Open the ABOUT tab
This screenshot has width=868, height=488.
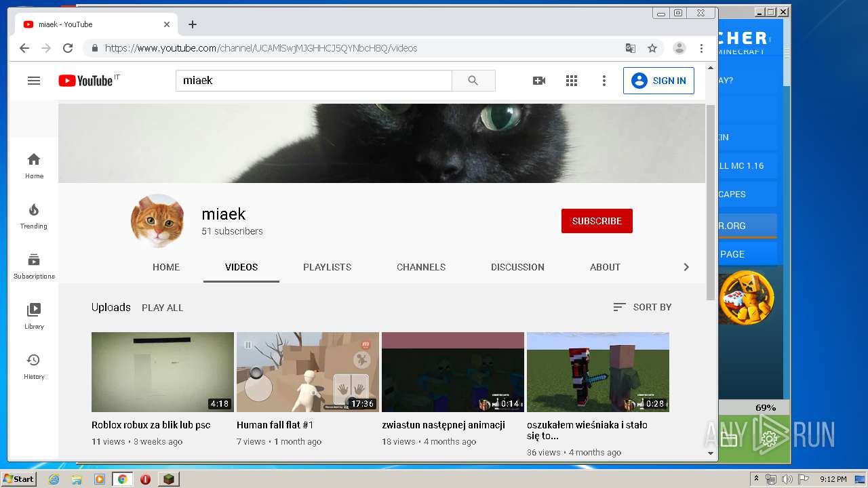pos(605,267)
